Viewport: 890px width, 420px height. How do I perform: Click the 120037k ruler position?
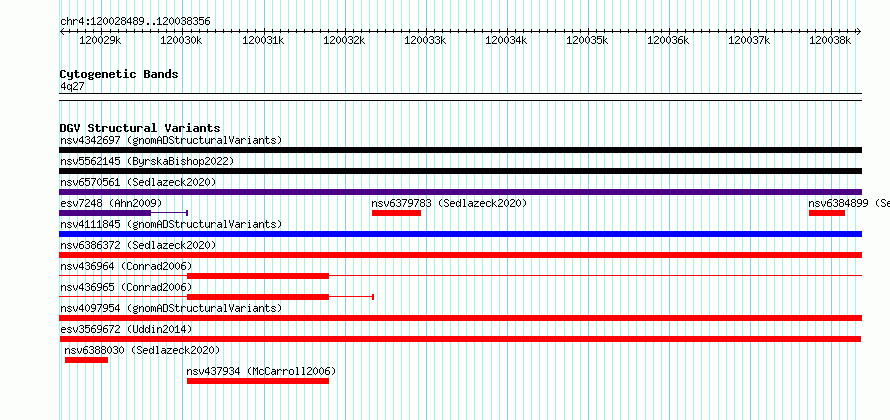pos(749,40)
